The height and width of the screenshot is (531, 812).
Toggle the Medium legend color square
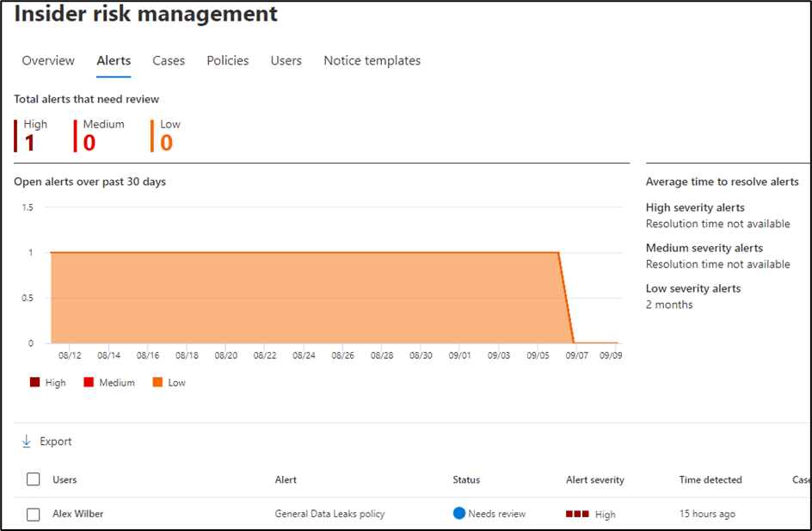click(89, 382)
